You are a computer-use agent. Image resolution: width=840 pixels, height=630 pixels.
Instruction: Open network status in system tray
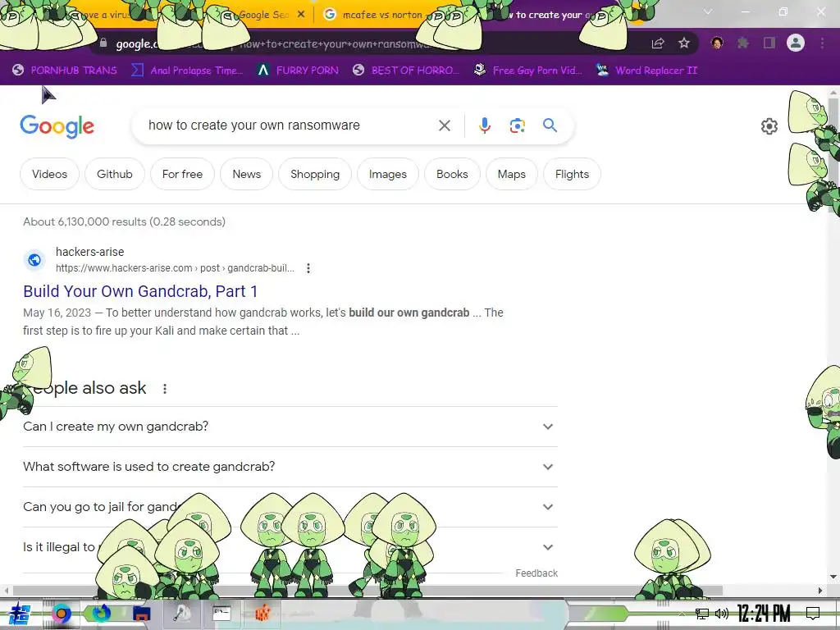click(702, 614)
